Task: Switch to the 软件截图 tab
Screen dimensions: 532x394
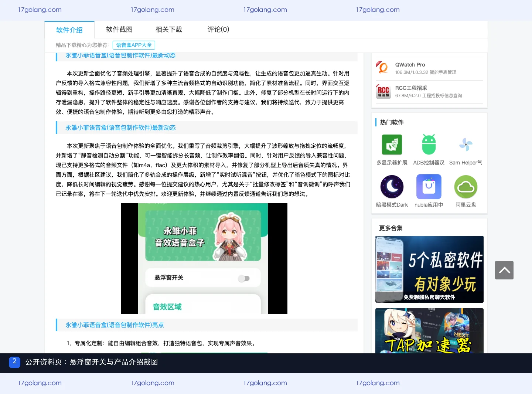Action: (x=119, y=30)
